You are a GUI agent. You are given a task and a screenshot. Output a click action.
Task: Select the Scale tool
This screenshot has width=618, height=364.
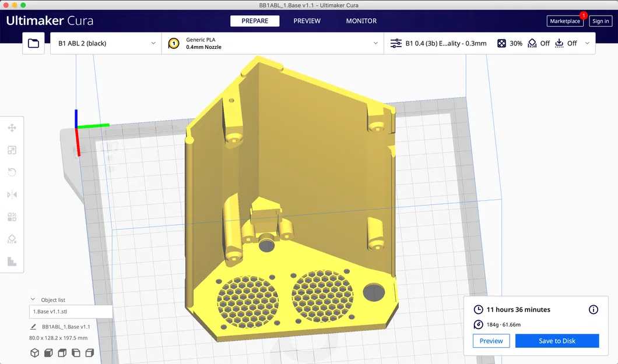12,150
